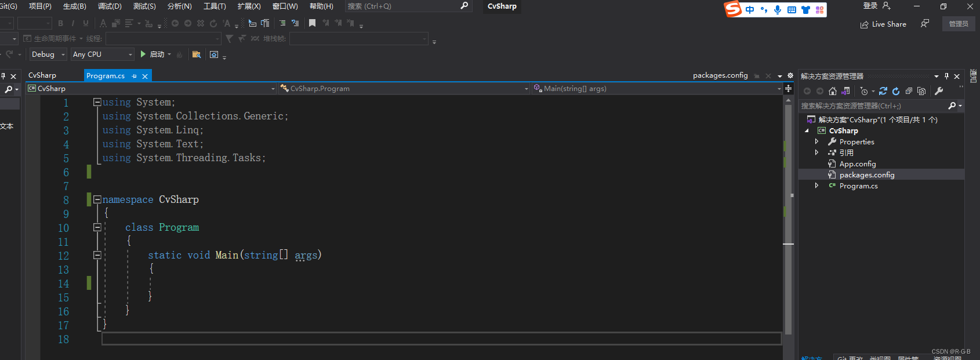980x360 pixels.
Task: Click the pending changes filter clock icon
Action: [x=864, y=91]
